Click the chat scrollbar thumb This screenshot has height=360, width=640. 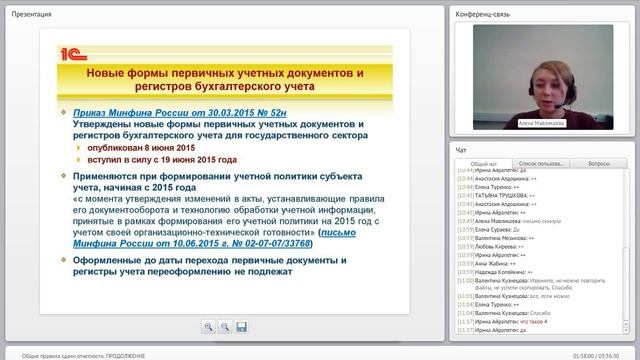626,284
